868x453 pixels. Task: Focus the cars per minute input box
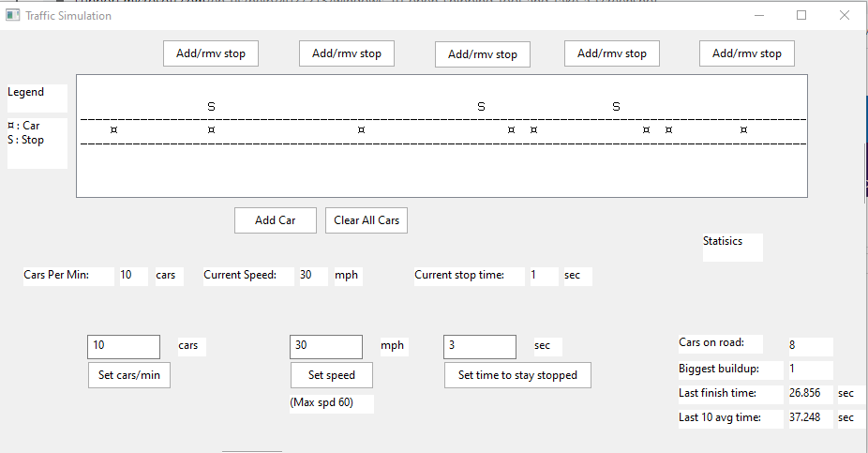[124, 346]
